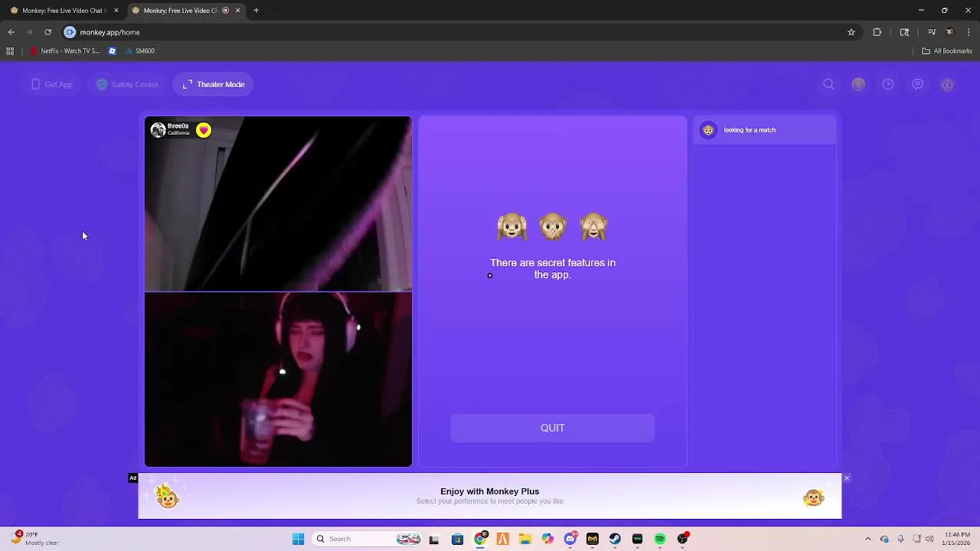Open the crown Monkey Plus icon in header
Image resolution: width=980 pixels, height=551 pixels.
(858, 84)
